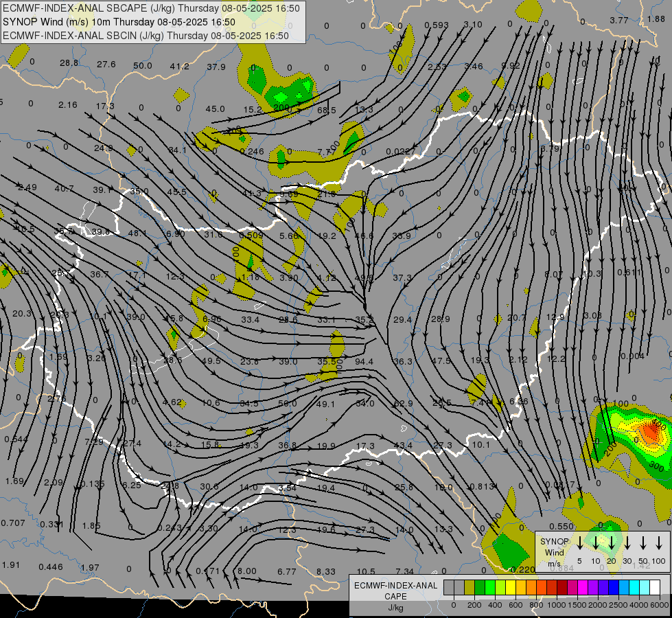The height and width of the screenshot is (618, 672).
Task: Click the 'ECMWF-INDEX-ANAL CAPE J/kg' legend label
Action: coord(395,596)
